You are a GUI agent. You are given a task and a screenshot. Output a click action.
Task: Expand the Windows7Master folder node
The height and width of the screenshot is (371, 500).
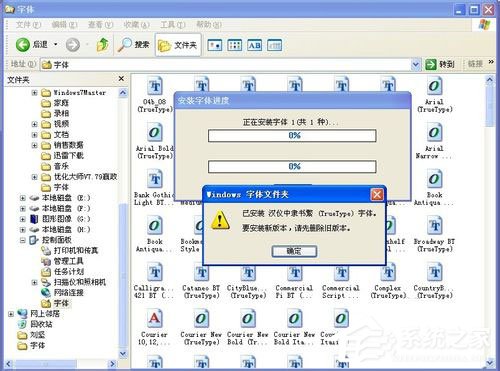click(x=35, y=93)
